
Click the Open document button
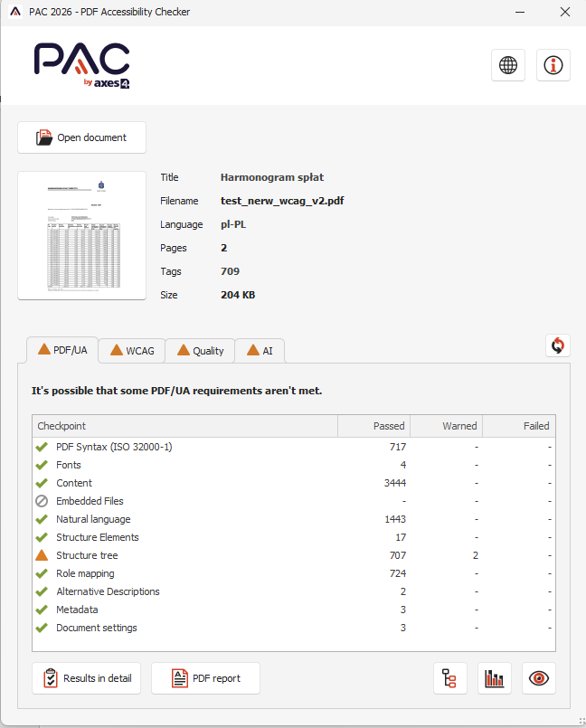[x=81, y=137]
